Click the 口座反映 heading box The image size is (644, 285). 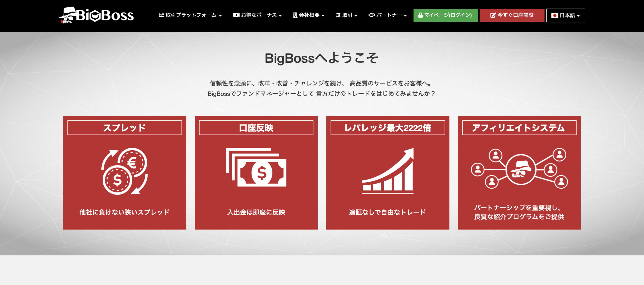(x=256, y=128)
